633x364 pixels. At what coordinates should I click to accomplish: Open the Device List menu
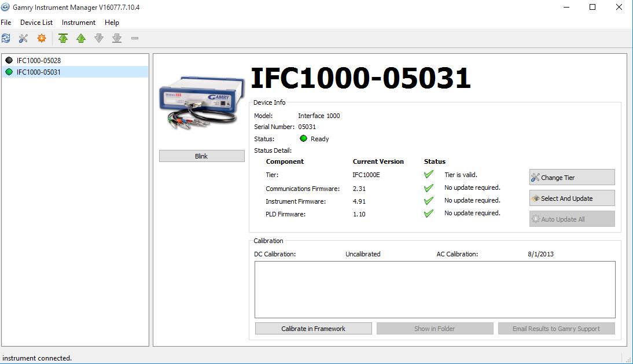36,23
